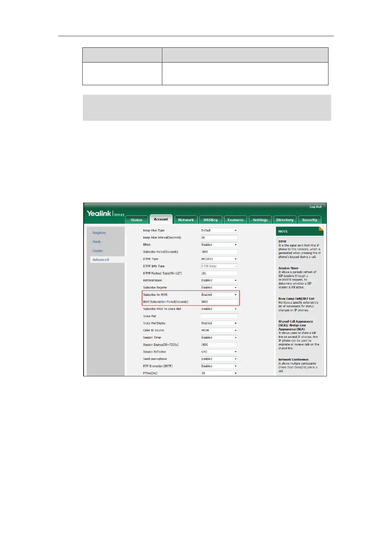Switch to the Directory tab
The width and height of the screenshot is (392, 554).
285,220
